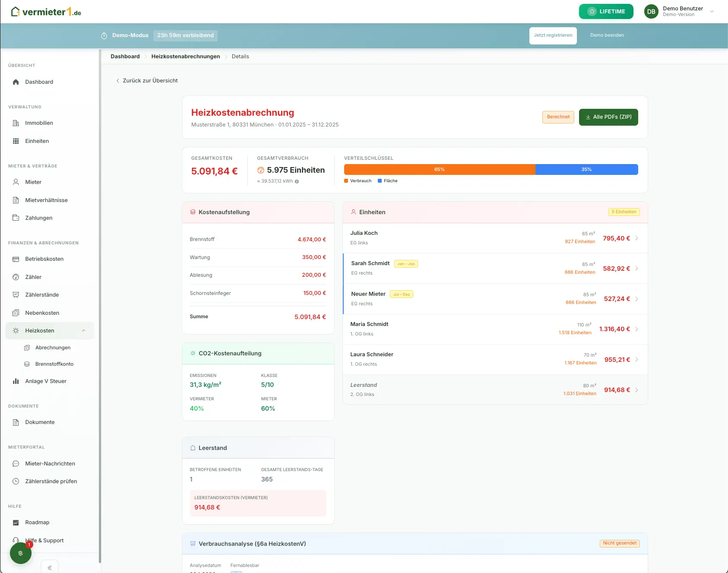
Task: Go to Heizkostenabrechnungen breadcrumb
Action: pos(186,57)
